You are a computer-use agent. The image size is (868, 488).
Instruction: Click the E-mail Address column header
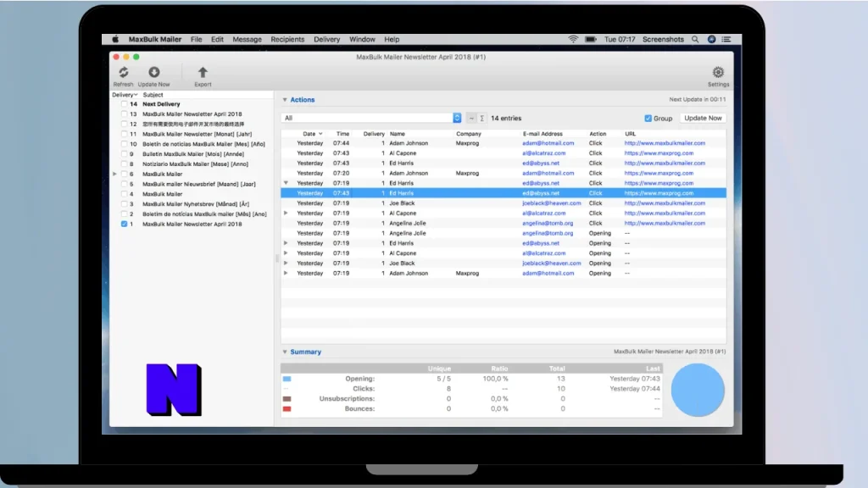(542, 134)
